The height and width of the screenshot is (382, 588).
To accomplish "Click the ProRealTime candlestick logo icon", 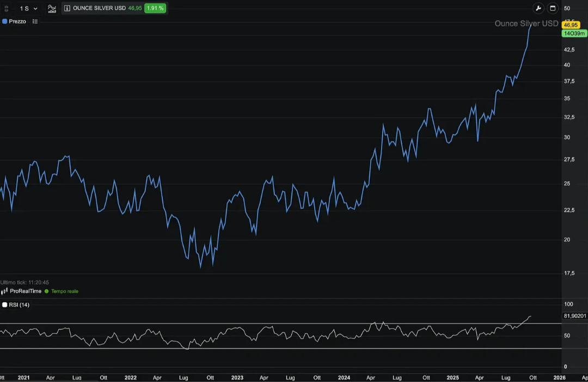I will click(x=4, y=291).
